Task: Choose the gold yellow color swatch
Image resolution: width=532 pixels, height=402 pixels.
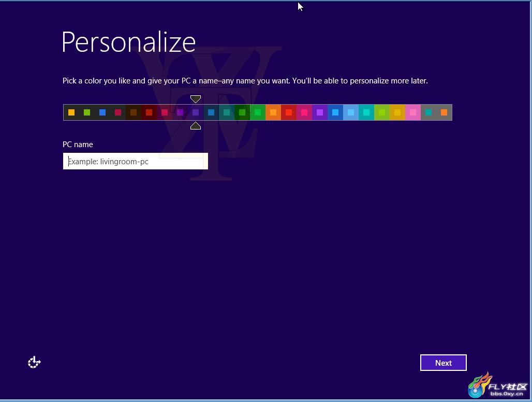Action: (x=397, y=112)
